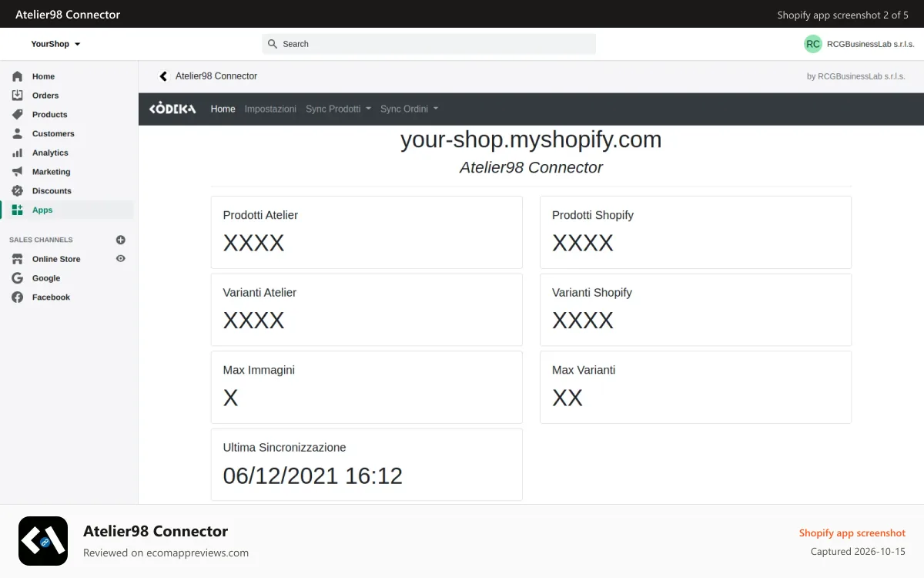Image resolution: width=924 pixels, height=578 pixels.
Task: Click the search magnifier icon
Action: pos(273,44)
